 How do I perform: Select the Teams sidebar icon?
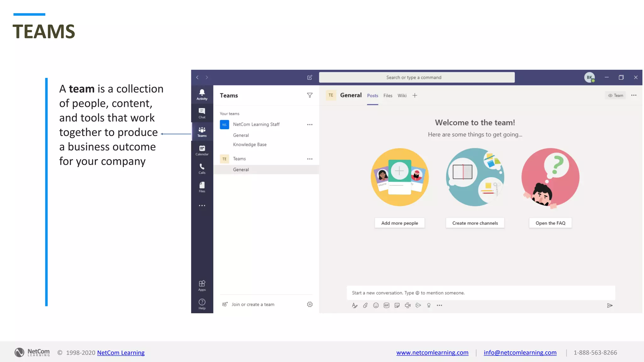tap(202, 132)
